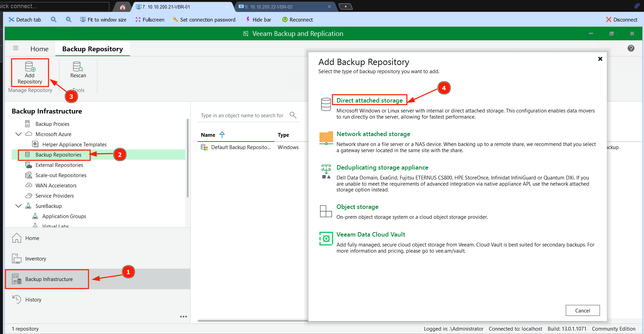
Task: Select the Network attached storage folder icon
Action: click(326, 138)
